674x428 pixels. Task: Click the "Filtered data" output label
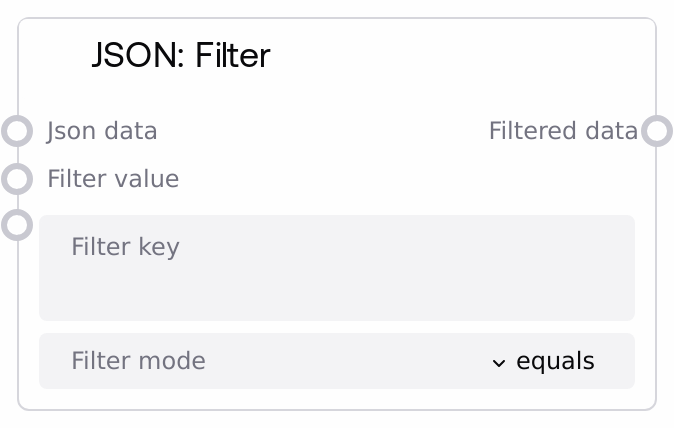tap(562, 131)
